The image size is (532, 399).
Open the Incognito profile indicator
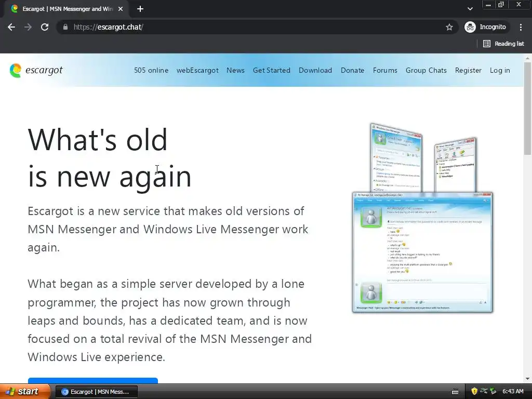486,27
